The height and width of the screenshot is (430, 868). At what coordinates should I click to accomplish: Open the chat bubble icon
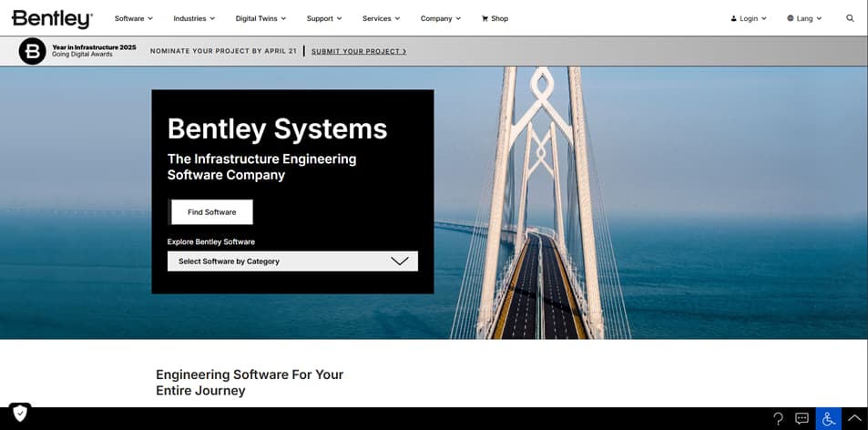802,418
